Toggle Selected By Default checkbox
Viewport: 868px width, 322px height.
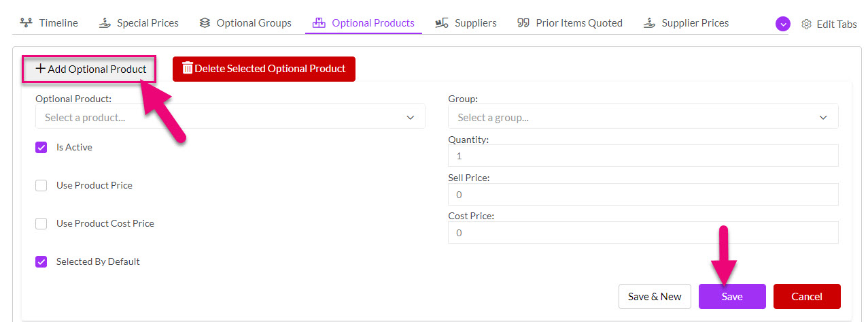pyautogui.click(x=41, y=261)
